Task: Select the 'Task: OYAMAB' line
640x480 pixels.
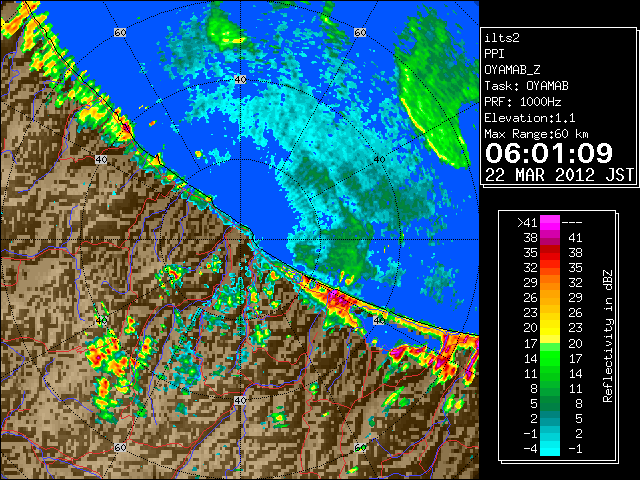Action: (x=527, y=86)
